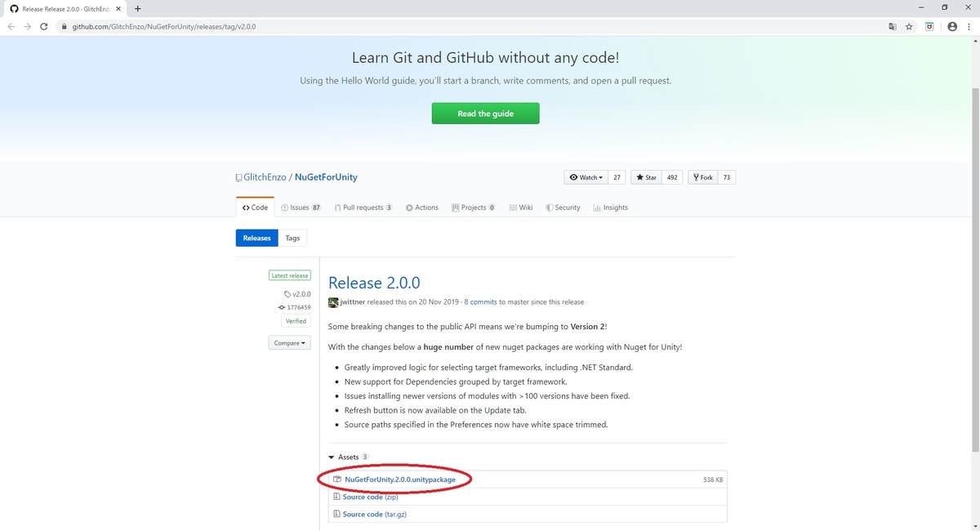
Task: Open the Chrome profile avatar
Action: coord(951,26)
